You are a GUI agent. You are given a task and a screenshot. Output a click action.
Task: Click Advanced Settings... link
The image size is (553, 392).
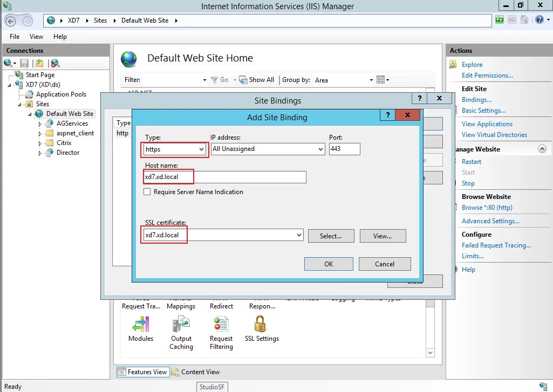pyautogui.click(x=490, y=221)
